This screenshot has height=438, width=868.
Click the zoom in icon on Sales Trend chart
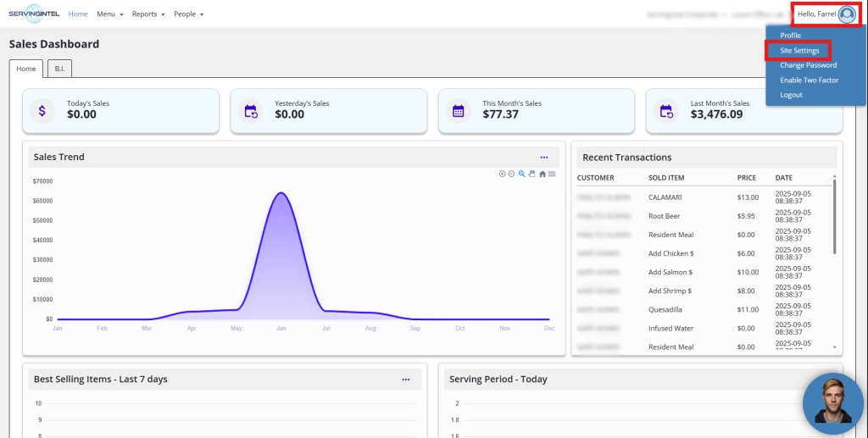point(502,174)
